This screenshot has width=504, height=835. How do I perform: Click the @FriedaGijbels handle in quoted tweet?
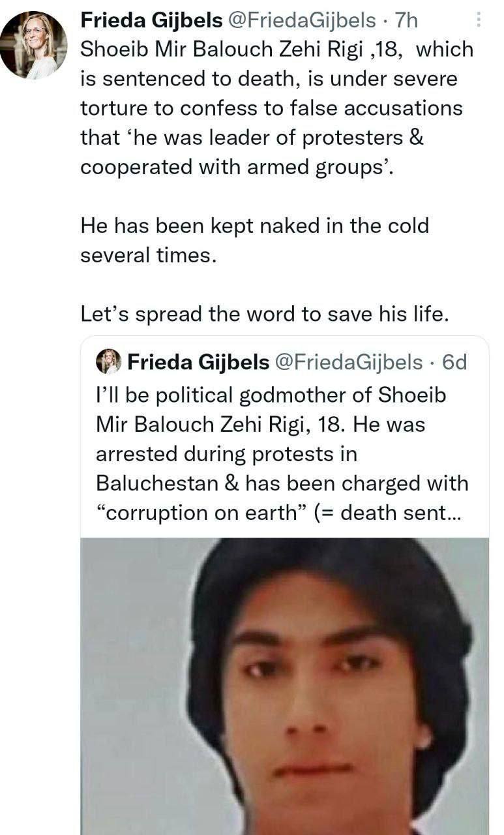pos(349,362)
